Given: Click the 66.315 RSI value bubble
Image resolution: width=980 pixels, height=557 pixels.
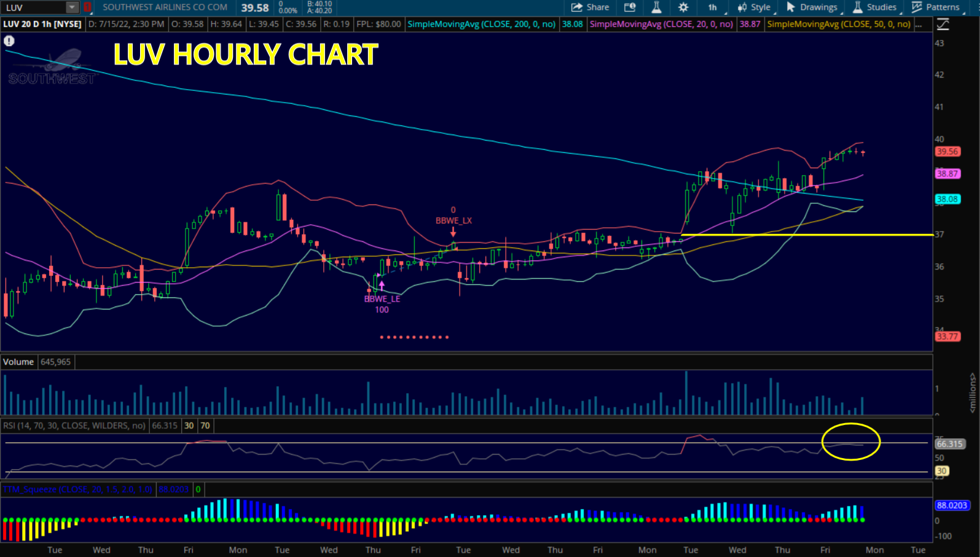Looking at the screenshot, I should pyautogui.click(x=950, y=444).
